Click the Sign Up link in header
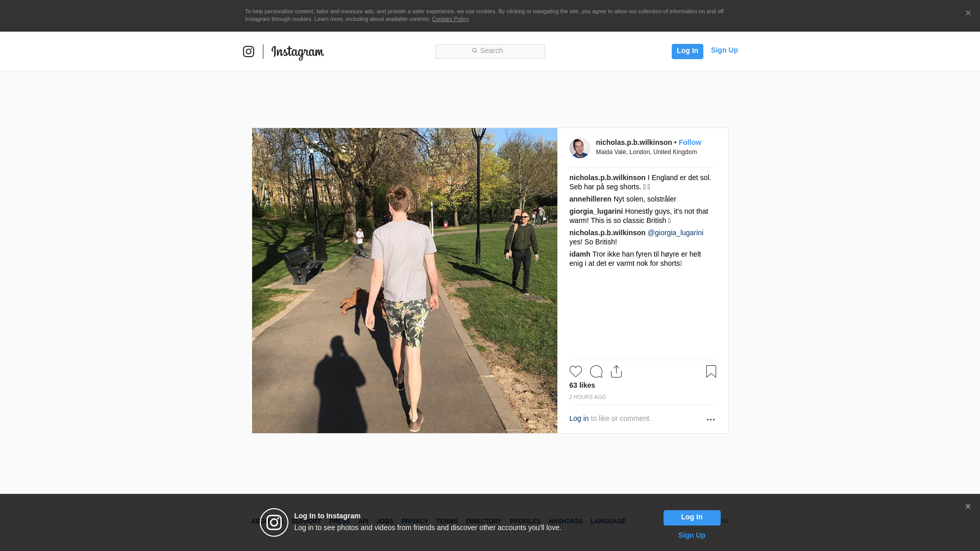Viewport: 980px width, 551px height. point(724,50)
